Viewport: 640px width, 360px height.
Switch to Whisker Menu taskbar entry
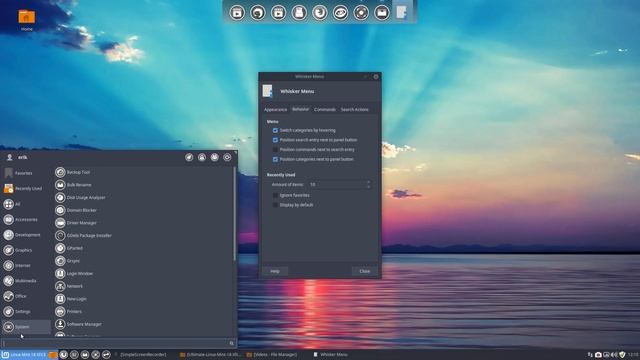[331, 355]
